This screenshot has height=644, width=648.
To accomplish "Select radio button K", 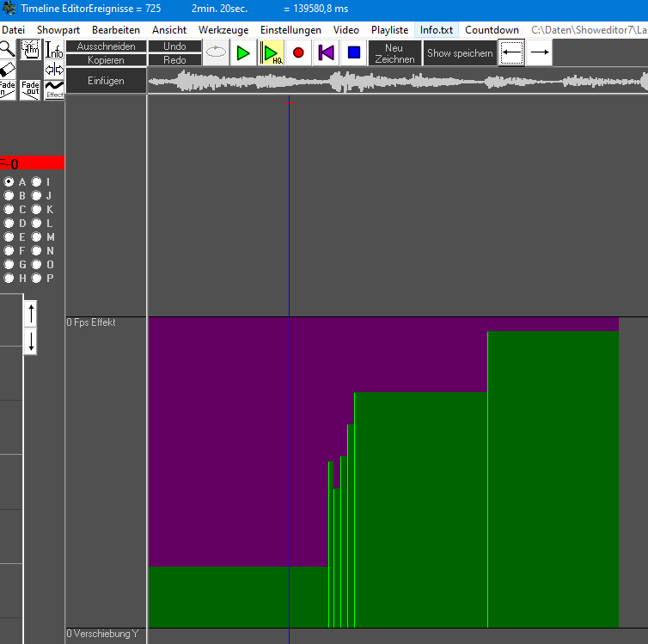I will [x=36, y=210].
